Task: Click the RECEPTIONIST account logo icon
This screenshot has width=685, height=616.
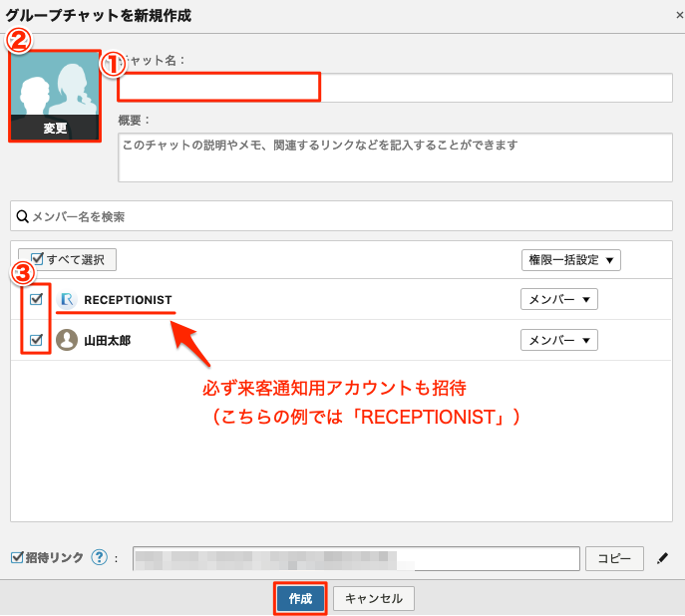Action: (x=68, y=299)
